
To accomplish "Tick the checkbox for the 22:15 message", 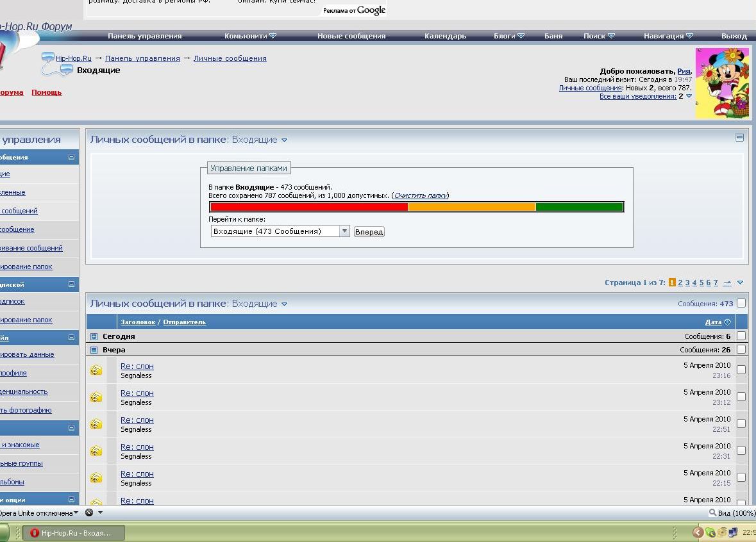I will click(x=741, y=477).
